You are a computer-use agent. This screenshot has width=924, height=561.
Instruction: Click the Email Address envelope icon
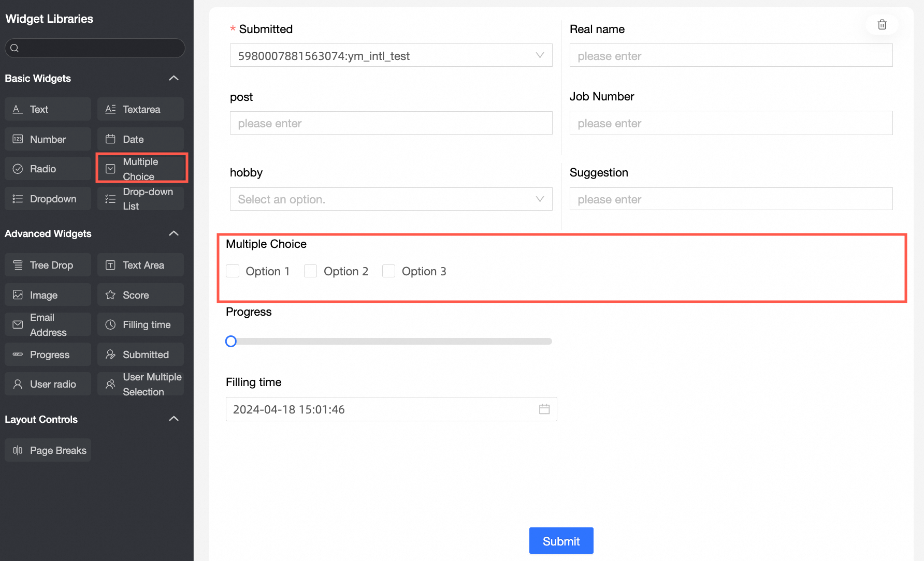coord(18,325)
